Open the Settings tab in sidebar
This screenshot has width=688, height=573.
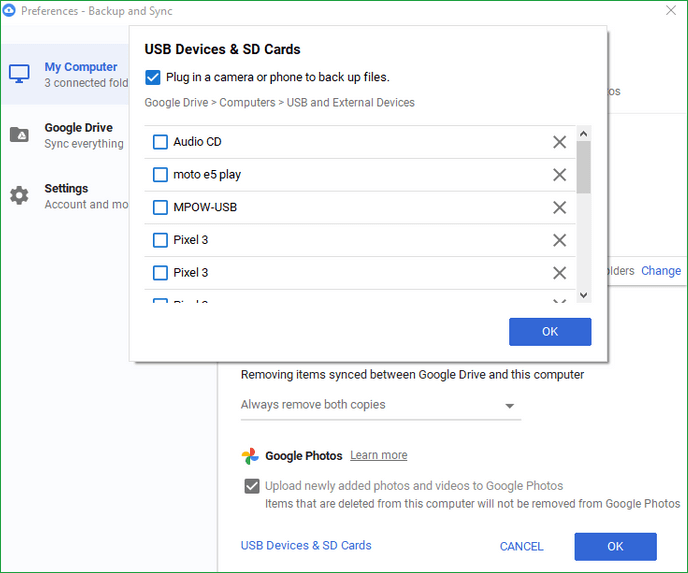(x=66, y=196)
